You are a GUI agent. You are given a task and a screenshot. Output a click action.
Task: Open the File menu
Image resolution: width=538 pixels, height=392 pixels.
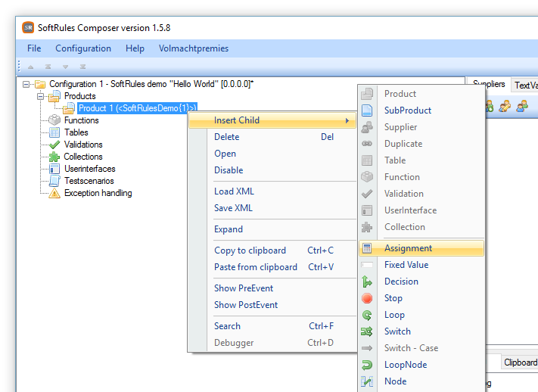click(34, 48)
